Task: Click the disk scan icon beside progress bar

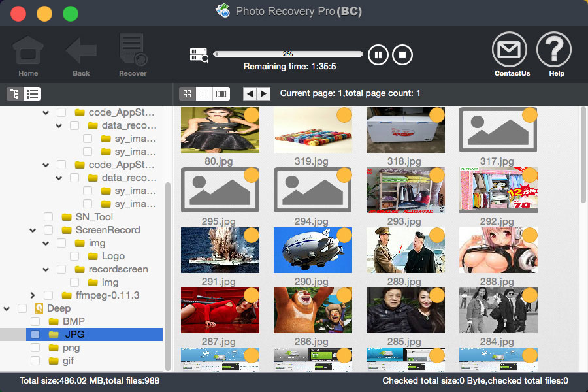Action: pyautogui.click(x=199, y=55)
